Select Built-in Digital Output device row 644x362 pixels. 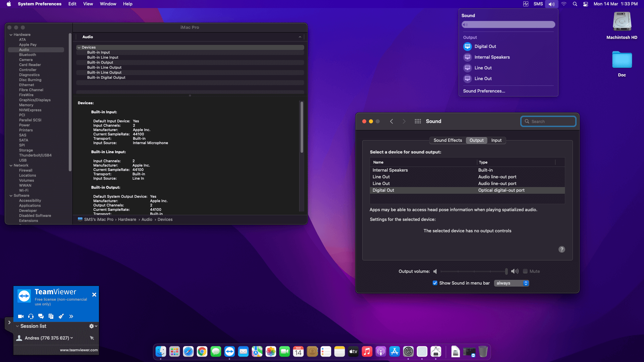coord(190,78)
